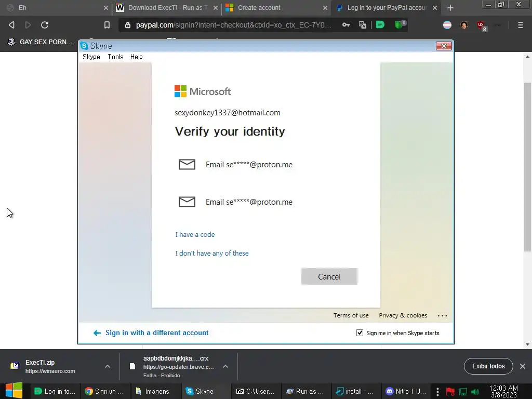Image resolution: width=532 pixels, height=399 pixels.
Task: Click the Skype logo in title bar
Action: (x=84, y=46)
